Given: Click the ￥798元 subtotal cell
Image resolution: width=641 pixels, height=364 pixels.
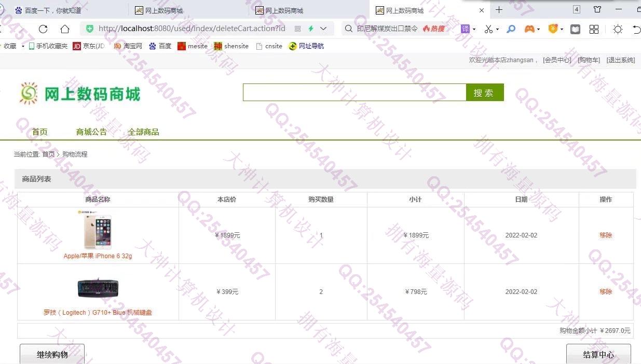Looking at the screenshot, I should [x=416, y=292].
